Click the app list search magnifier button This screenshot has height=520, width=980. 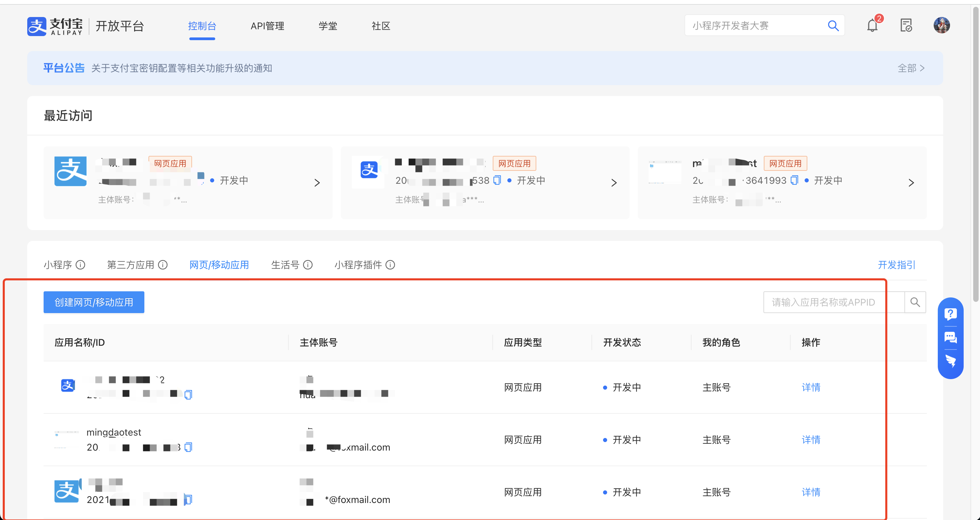point(915,302)
